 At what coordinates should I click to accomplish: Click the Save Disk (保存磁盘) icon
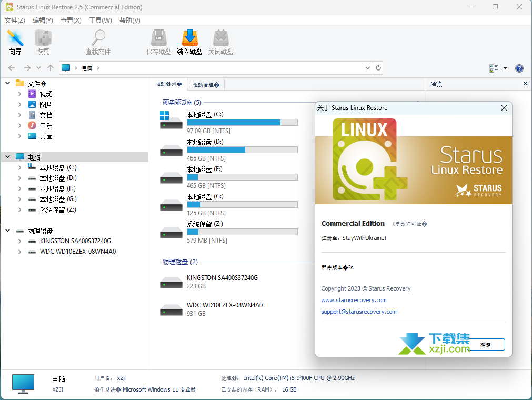[x=158, y=43]
